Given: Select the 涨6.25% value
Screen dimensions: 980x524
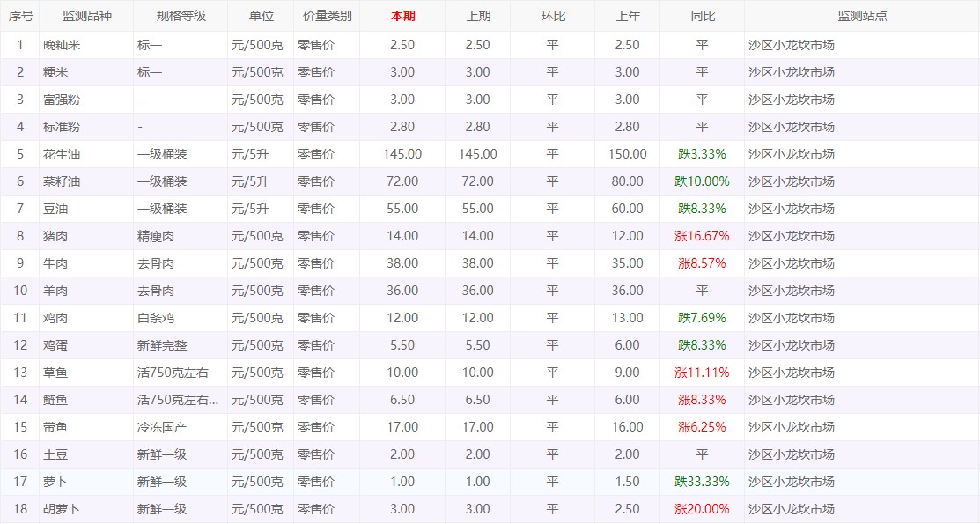Looking at the screenshot, I should [703, 427].
